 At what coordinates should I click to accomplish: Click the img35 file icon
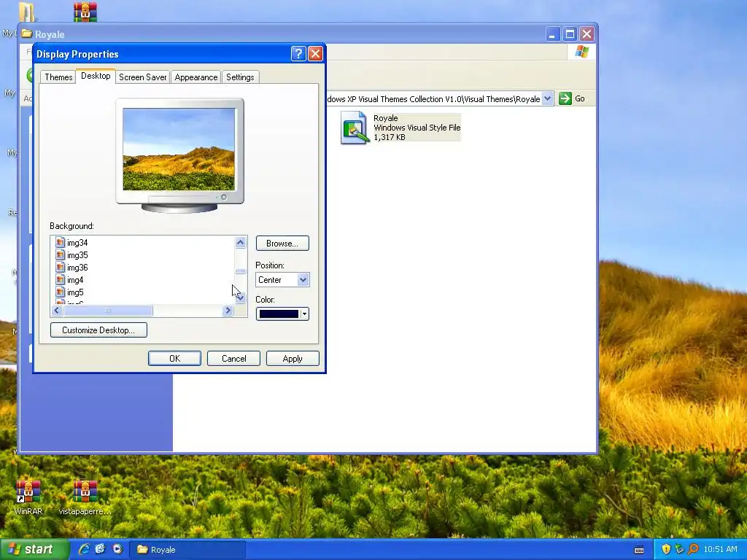coord(60,254)
